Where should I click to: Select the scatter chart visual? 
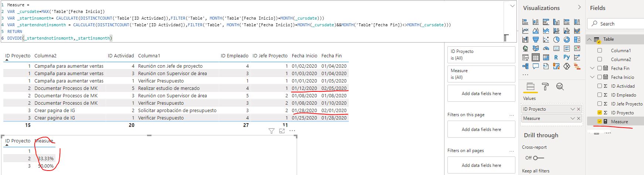point(546,40)
